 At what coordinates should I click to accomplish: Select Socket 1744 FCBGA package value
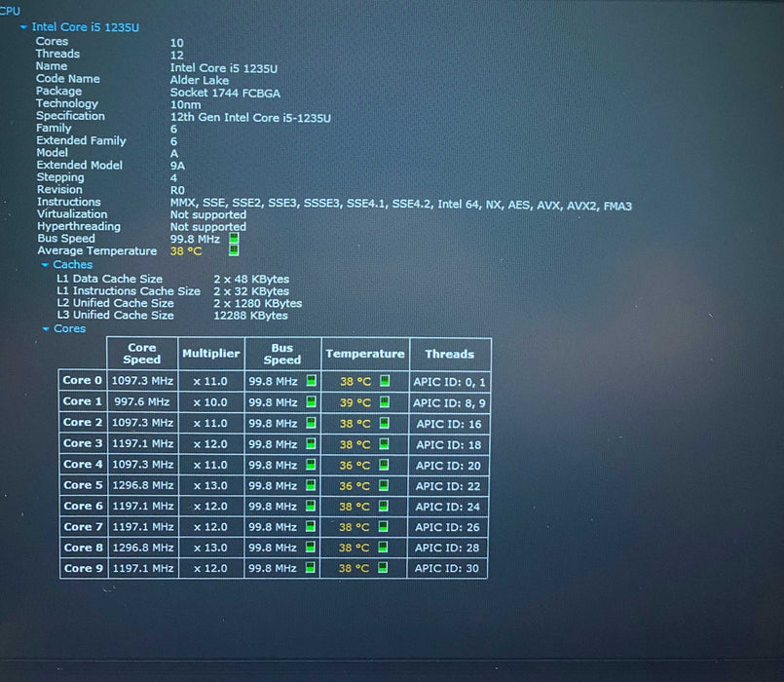[225, 93]
